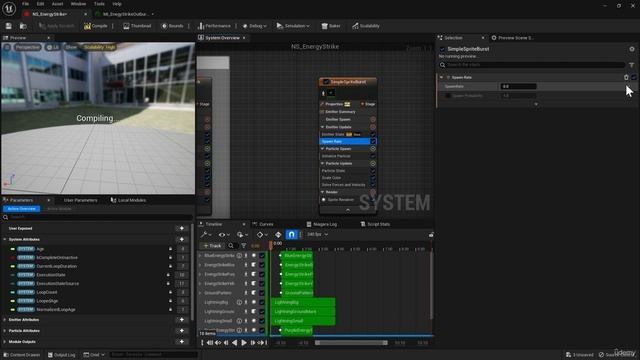640x360 pixels.
Task: Toggle the LightningBig track enabled checkbox
Action: tap(262, 302)
